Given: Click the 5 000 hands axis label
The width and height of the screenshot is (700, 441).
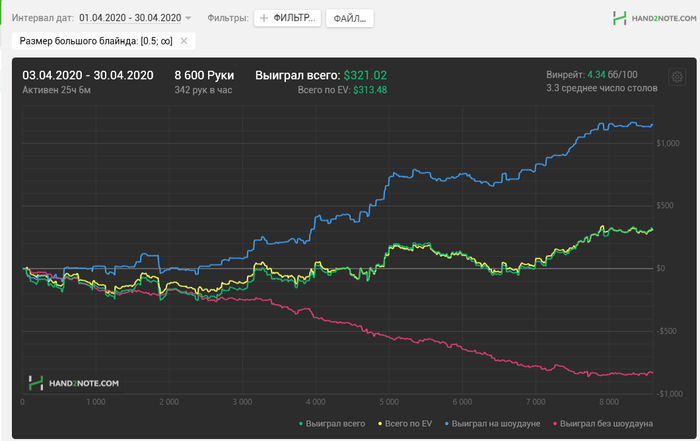Looking at the screenshot, I should 389,402.
